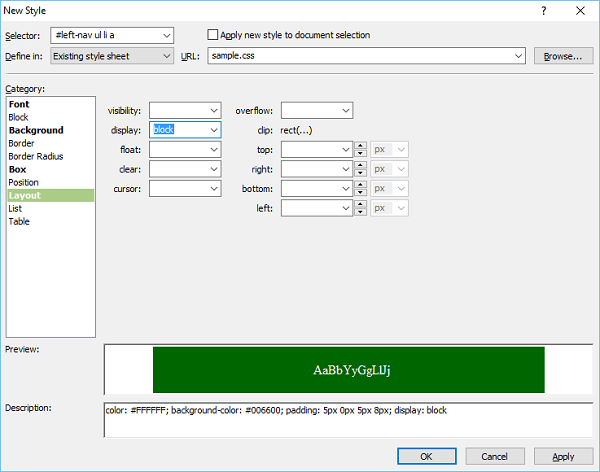600x472 pixels.
Task: Expand the Define in dropdown
Action: [165, 56]
